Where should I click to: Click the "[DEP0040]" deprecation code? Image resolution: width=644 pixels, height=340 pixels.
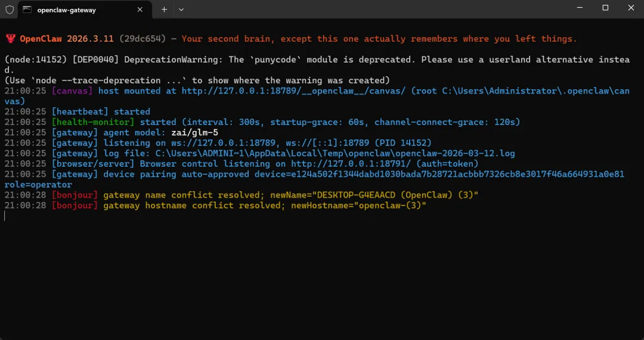point(95,60)
